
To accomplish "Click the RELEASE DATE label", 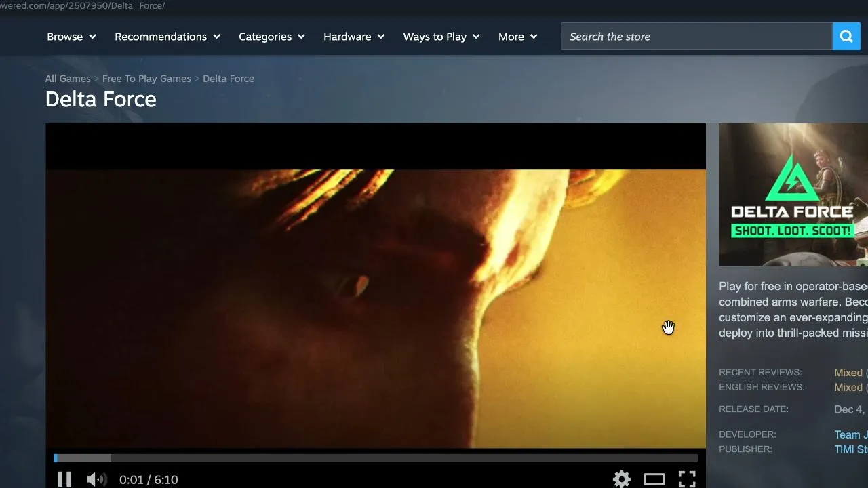I will pos(753,409).
